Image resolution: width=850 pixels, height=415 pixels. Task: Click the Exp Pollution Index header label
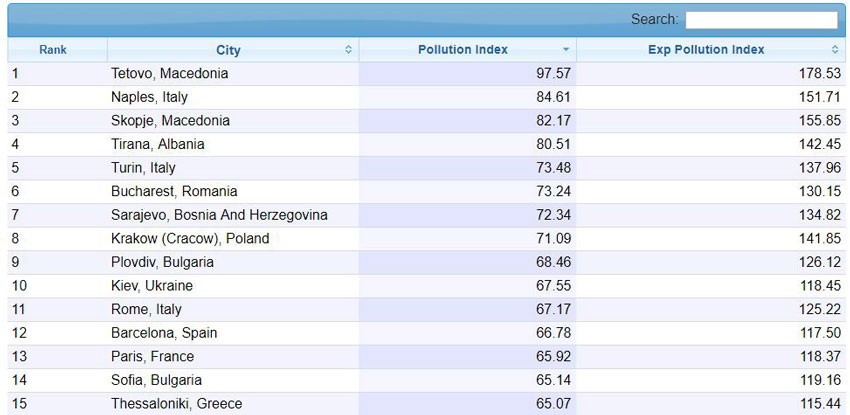(x=705, y=50)
